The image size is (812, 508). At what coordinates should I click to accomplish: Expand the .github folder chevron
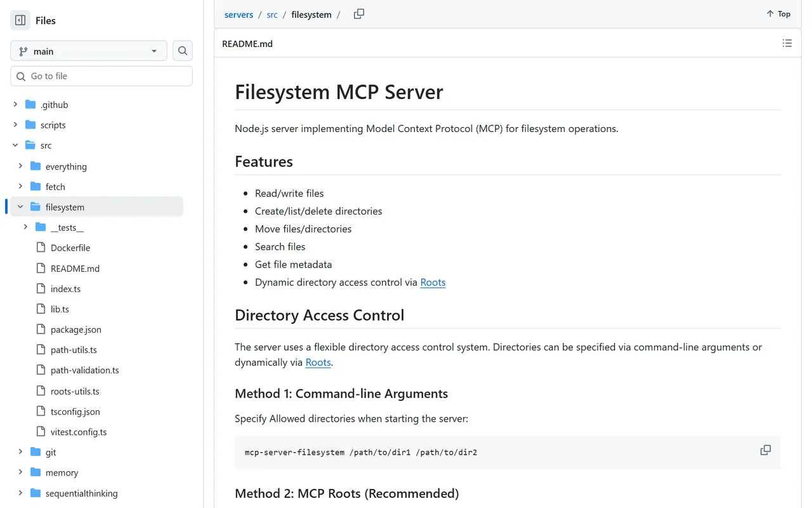point(15,104)
